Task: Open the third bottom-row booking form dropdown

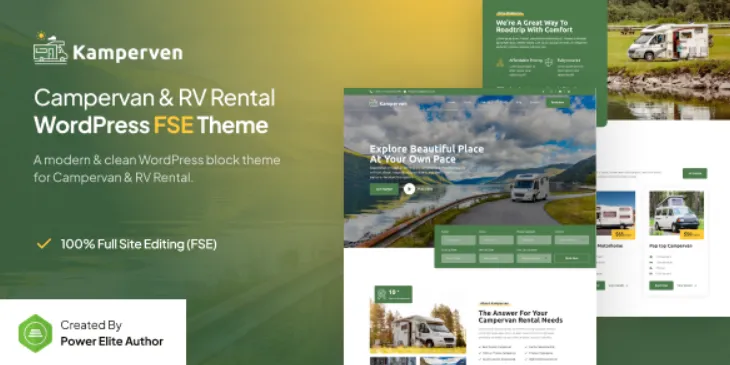Action: pyautogui.click(x=534, y=258)
